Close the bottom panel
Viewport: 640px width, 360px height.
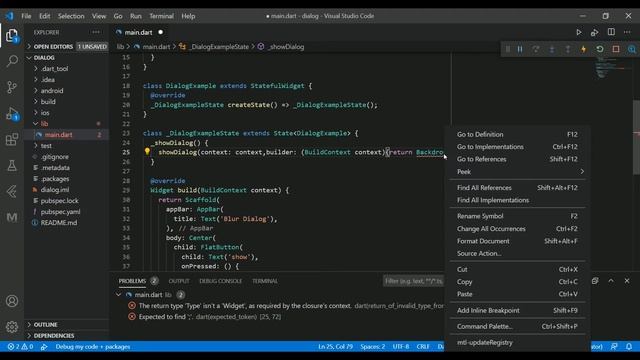(627, 281)
